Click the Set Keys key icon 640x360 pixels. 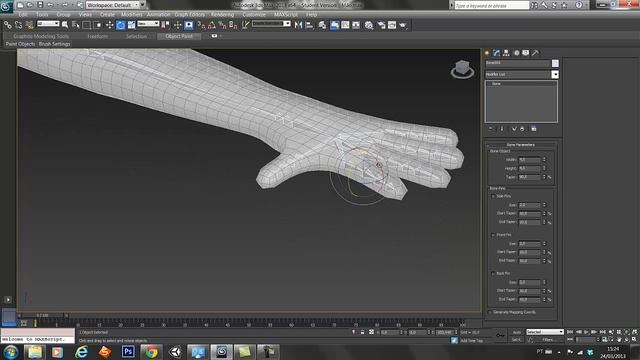pyautogui.click(x=500, y=336)
